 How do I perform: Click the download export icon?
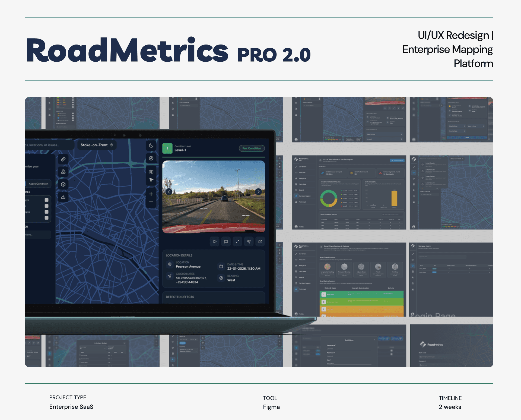click(63, 197)
